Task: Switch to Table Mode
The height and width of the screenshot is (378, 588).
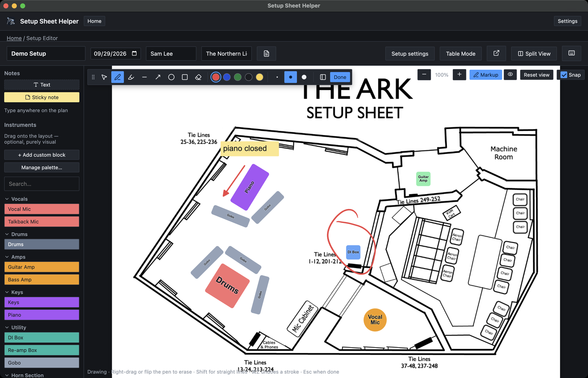Action: (460, 54)
